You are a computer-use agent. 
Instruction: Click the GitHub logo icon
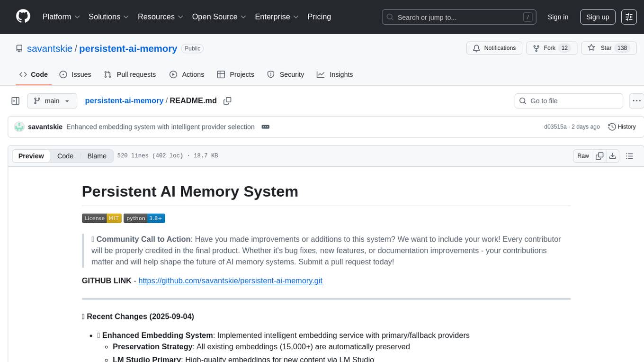(x=23, y=17)
